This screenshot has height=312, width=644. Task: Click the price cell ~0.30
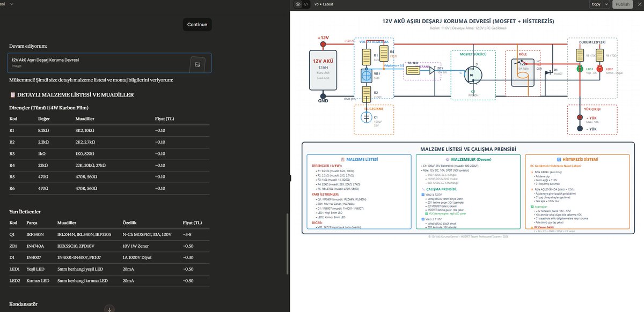188,258
